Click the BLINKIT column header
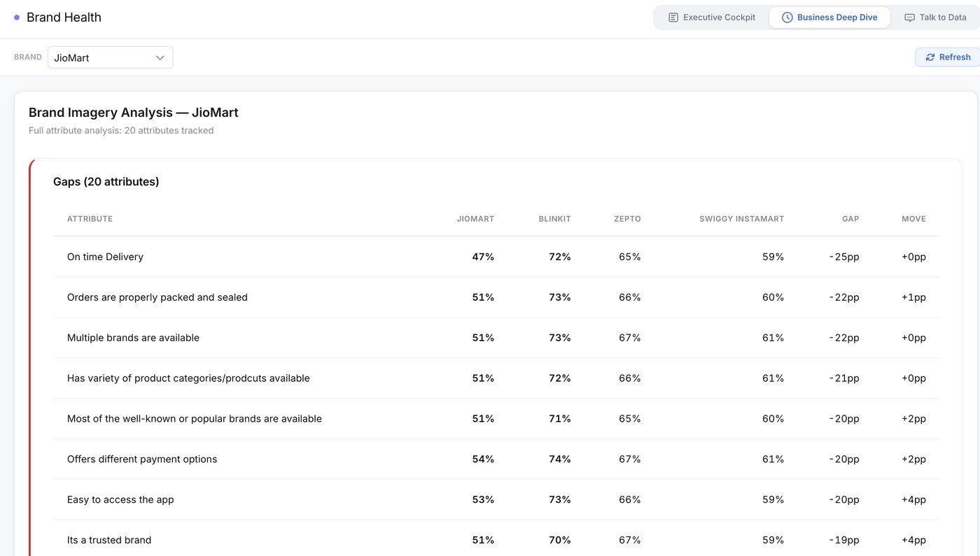 555,219
